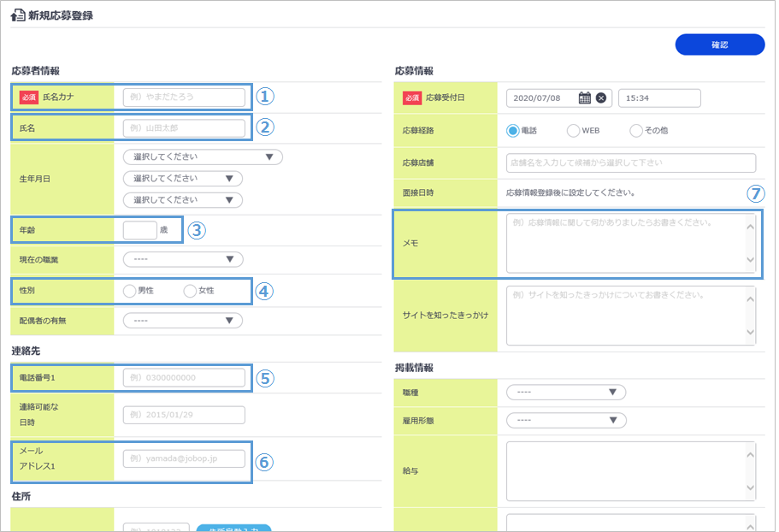Viewport: 779px width, 532px height.
Task: Open the calendar picker for 応募受付日
Action: [x=585, y=98]
